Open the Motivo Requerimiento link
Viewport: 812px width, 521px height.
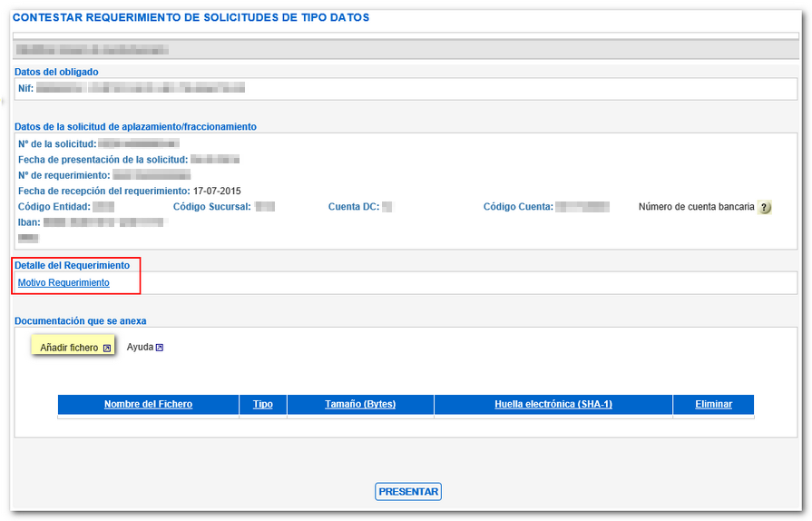click(x=64, y=283)
